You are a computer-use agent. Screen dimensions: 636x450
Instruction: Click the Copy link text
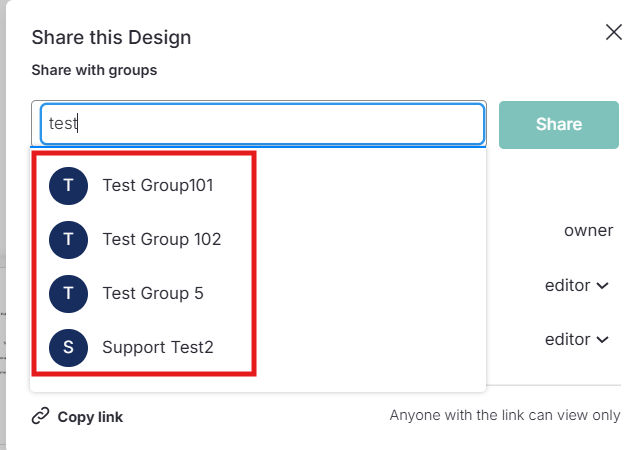coord(90,417)
